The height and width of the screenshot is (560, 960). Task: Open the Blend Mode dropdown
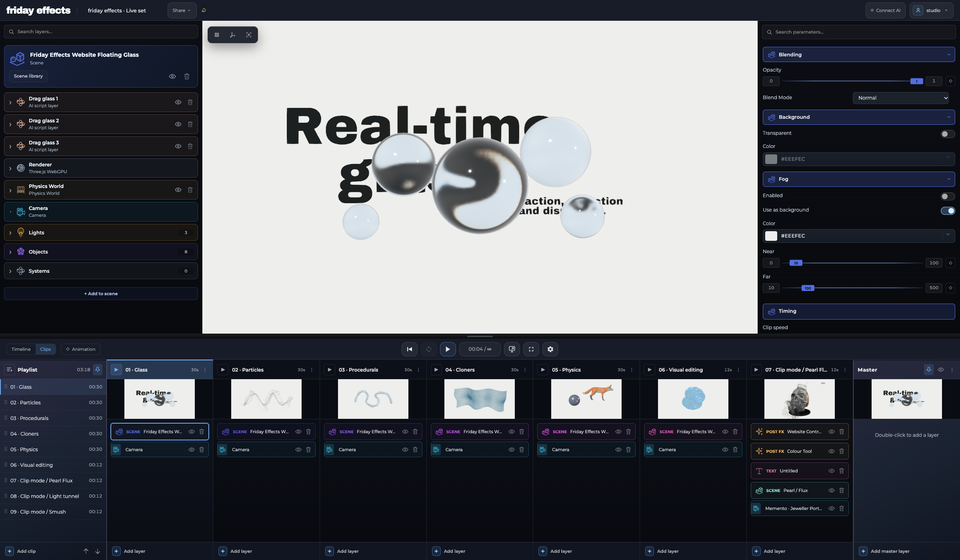(900, 98)
